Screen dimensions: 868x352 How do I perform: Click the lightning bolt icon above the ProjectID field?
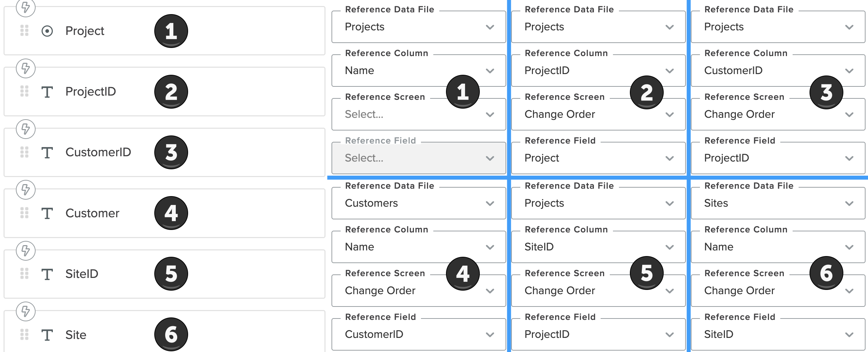pos(26,68)
